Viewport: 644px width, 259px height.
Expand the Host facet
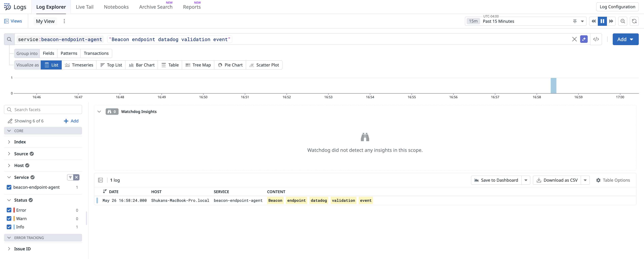(9, 165)
